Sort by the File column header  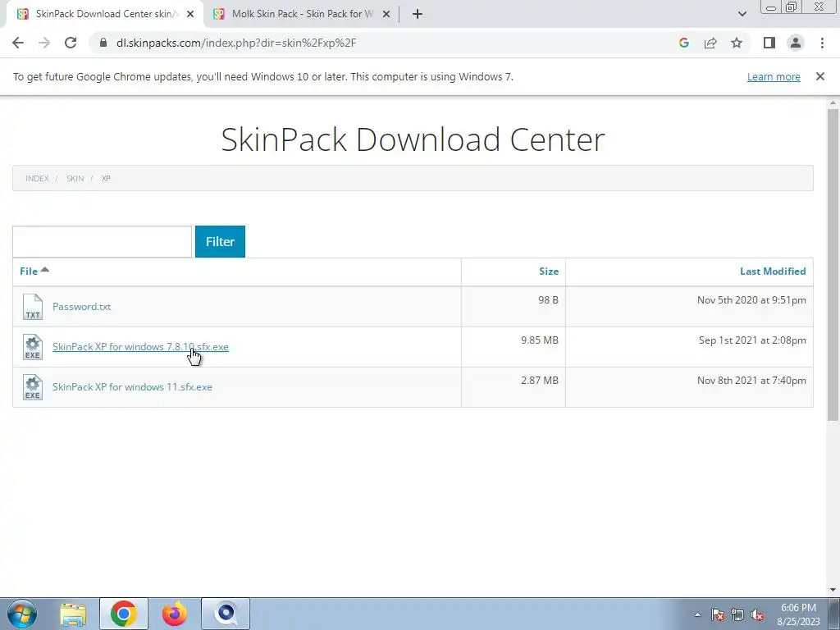pyautogui.click(x=29, y=271)
